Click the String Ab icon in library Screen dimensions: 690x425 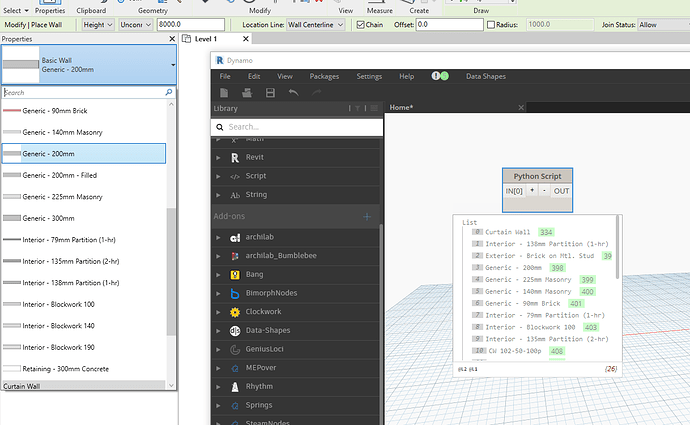235,195
